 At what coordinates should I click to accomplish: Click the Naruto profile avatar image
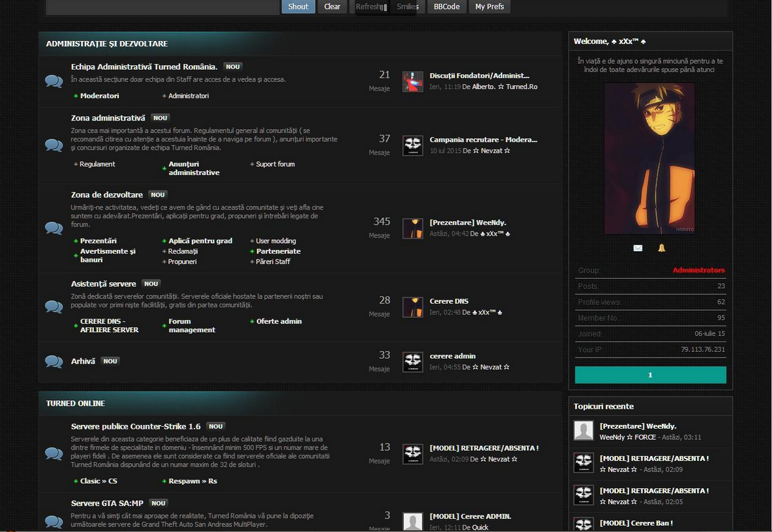pos(649,158)
